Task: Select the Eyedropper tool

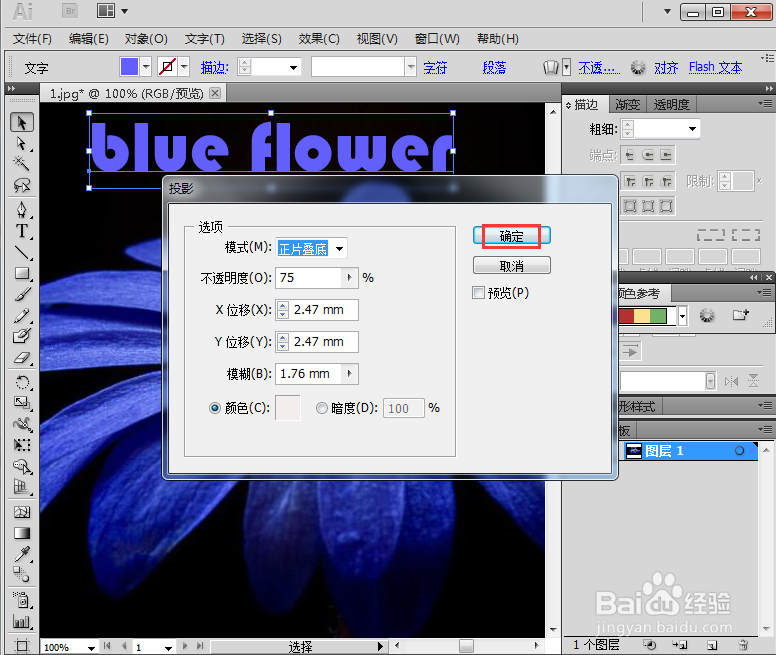Action: point(22,554)
